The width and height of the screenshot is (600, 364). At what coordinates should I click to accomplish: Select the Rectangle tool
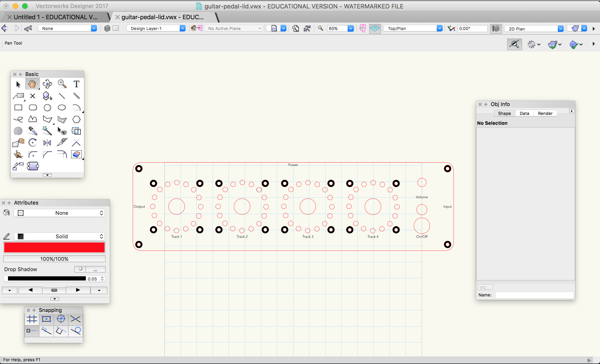(x=18, y=107)
